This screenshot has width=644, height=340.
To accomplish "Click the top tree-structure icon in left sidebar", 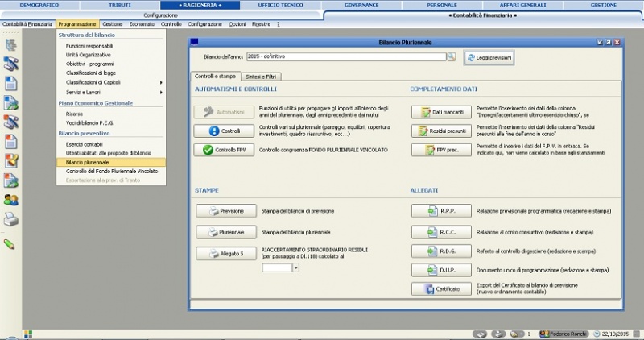I will [11, 45].
